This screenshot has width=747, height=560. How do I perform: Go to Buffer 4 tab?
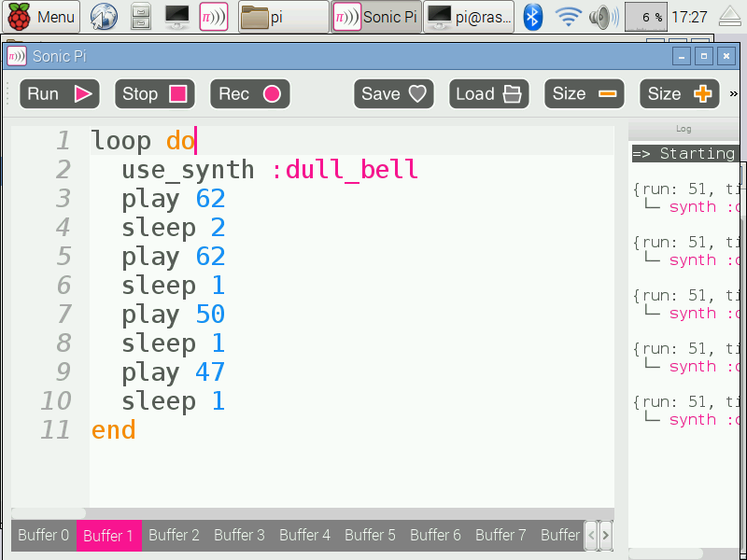(x=304, y=535)
